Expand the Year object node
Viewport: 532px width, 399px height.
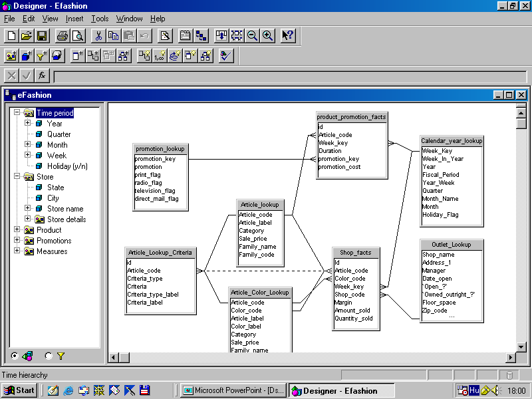(28, 123)
